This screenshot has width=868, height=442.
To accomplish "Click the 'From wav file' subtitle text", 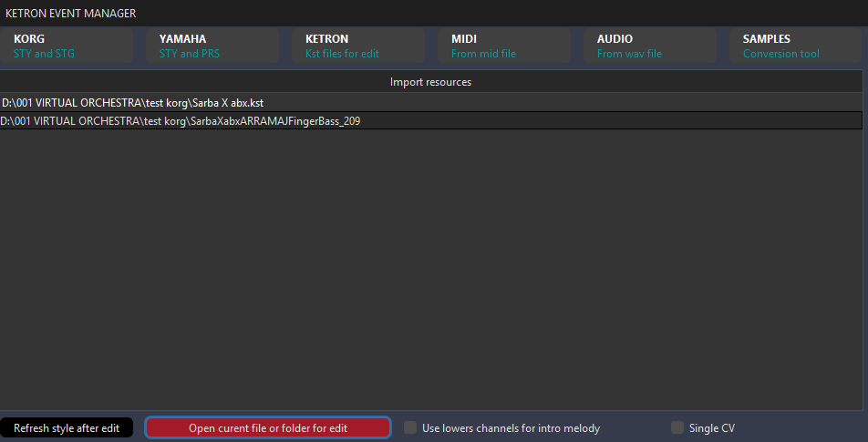I will click(629, 54).
